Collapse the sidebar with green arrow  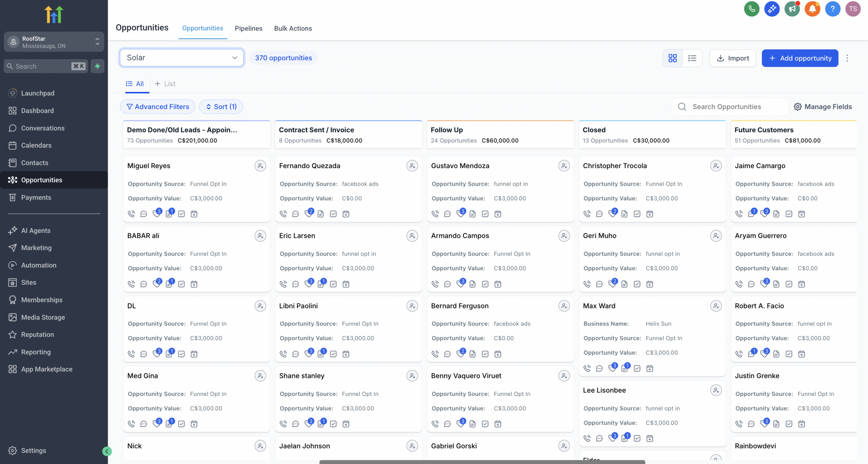click(x=107, y=451)
